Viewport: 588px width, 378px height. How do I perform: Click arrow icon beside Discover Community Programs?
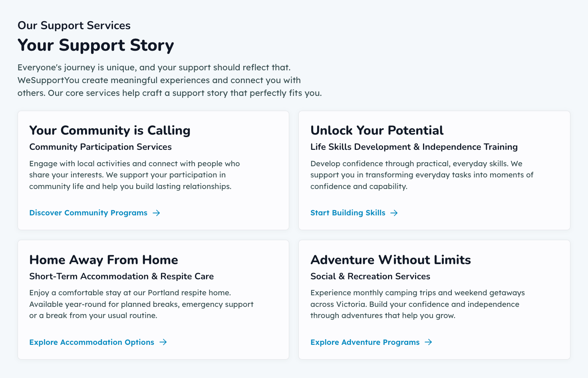point(157,213)
